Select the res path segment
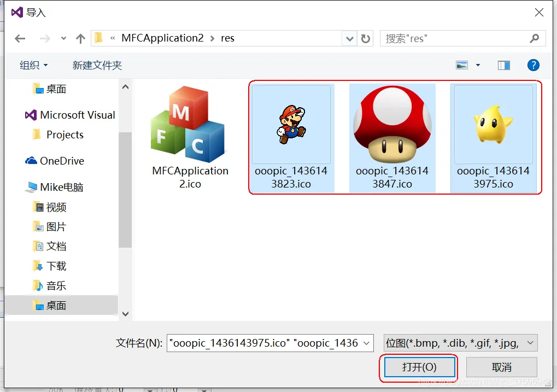The height and width of the screenshot is (392, 557). [228, 38]
